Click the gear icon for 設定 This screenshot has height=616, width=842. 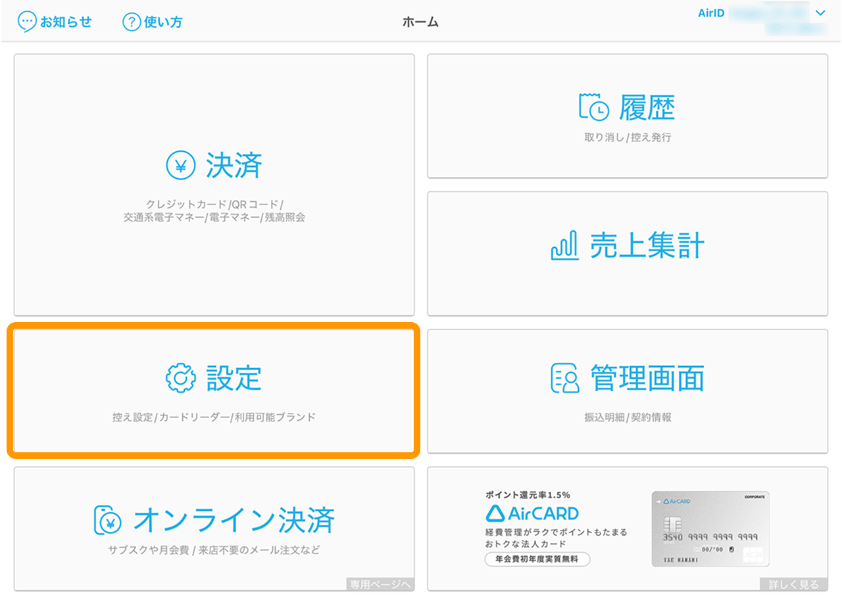tap(179, 377)
